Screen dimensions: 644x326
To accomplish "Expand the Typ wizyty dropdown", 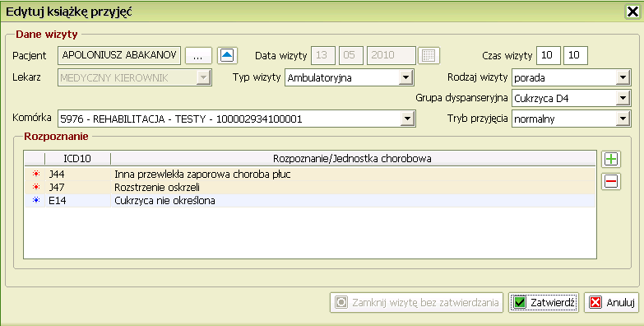I will (x=405, y=77).
